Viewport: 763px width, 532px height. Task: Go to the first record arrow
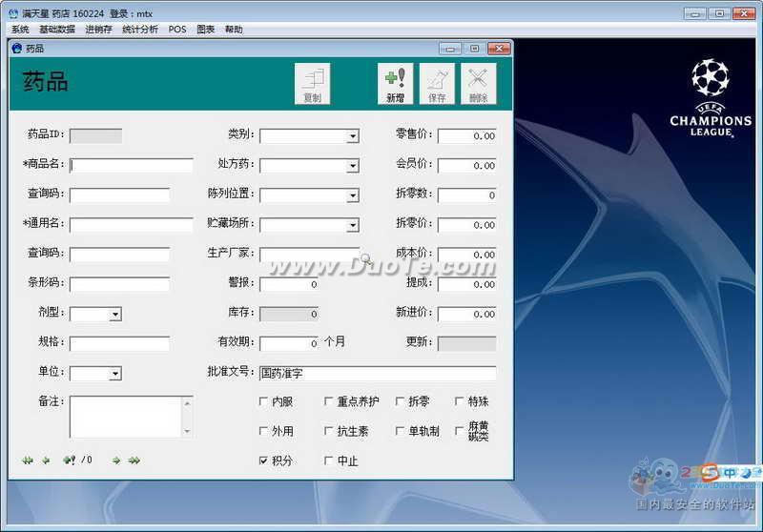(28, 460)
